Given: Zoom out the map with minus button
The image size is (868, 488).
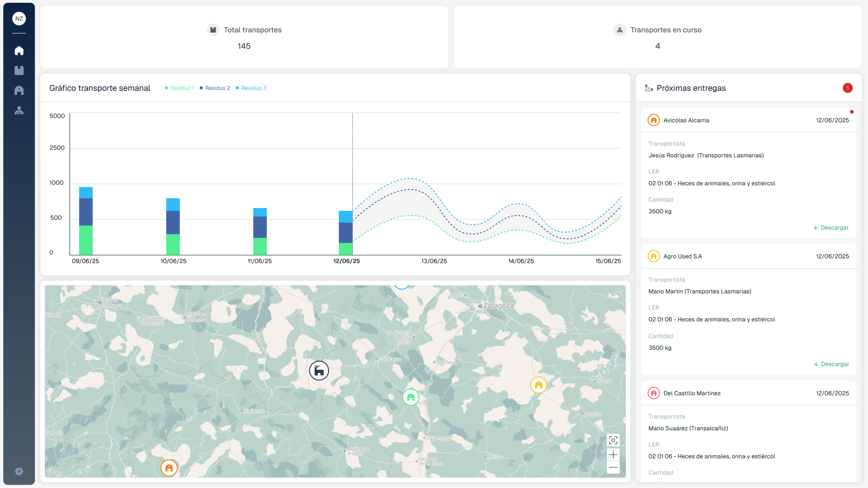Looking at the screenshot, I should [x=613, y=468].
